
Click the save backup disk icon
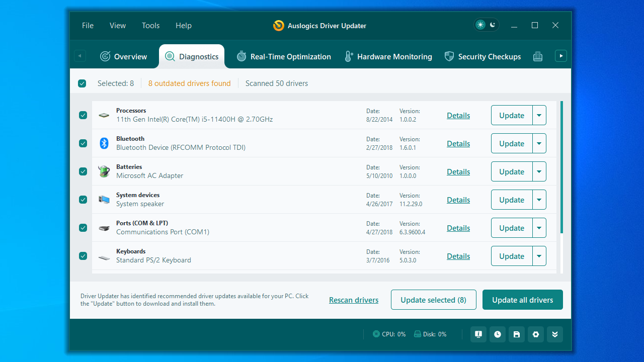pos(517,334)
